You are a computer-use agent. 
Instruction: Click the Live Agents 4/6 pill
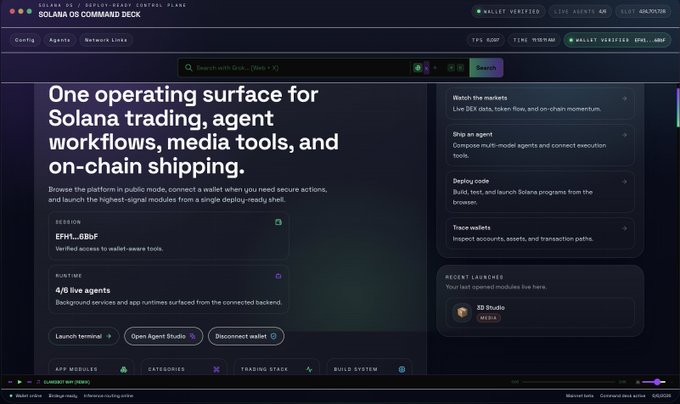coord(580,12)
